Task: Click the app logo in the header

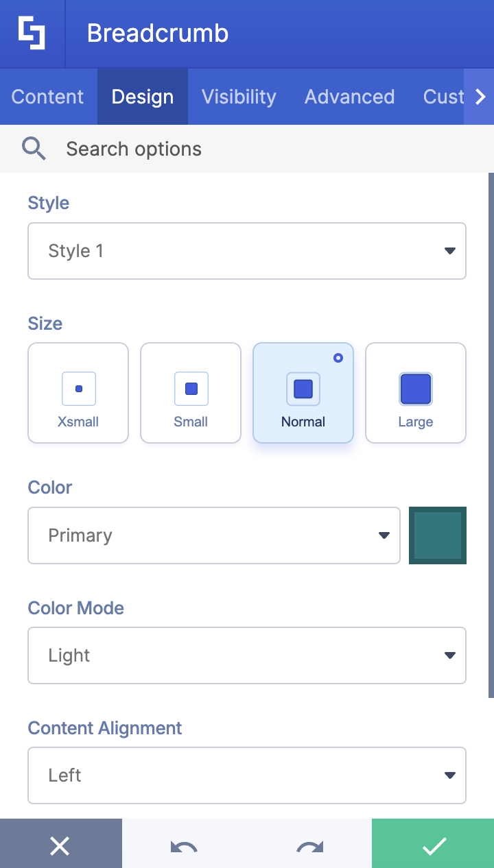Action: click(x=32, y=32)
